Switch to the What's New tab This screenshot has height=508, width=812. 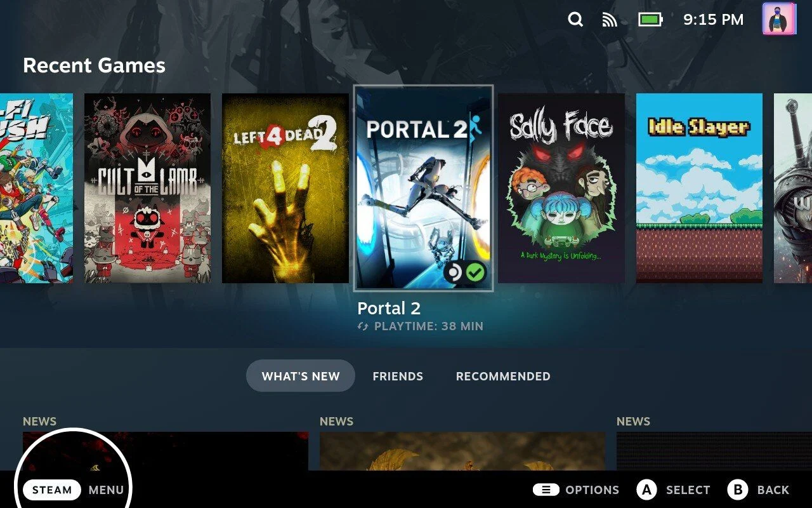(x=301, y=376)
